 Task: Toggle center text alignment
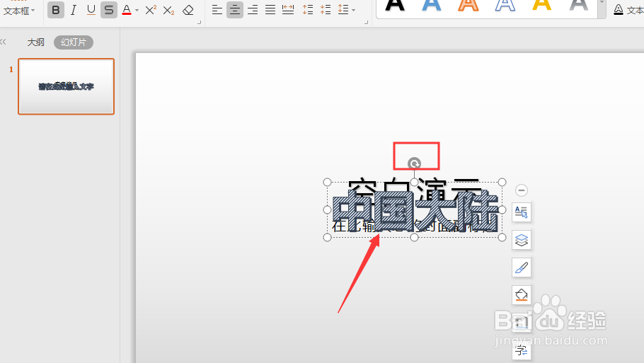pos(235,10)
